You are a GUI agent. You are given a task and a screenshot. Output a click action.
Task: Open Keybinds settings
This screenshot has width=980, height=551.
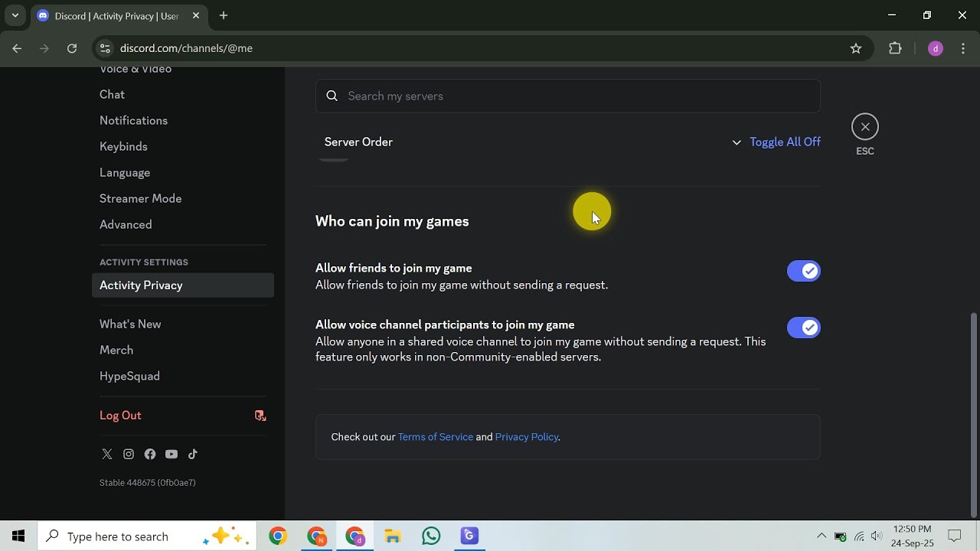click(123, 147)
